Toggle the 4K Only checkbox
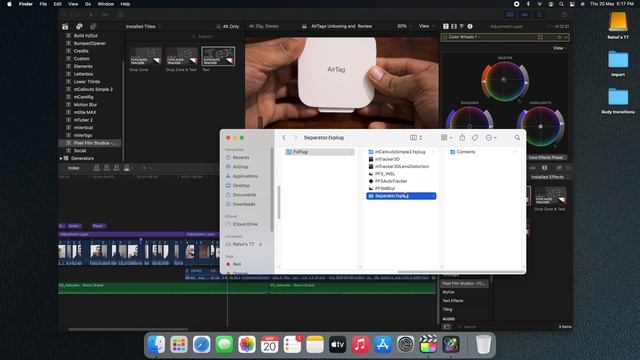This screenshot has height=360, width=640. [x=219, y=27]
